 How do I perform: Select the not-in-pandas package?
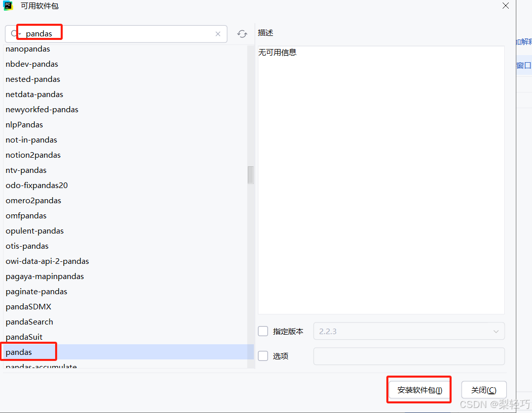(x=125, y=140)
